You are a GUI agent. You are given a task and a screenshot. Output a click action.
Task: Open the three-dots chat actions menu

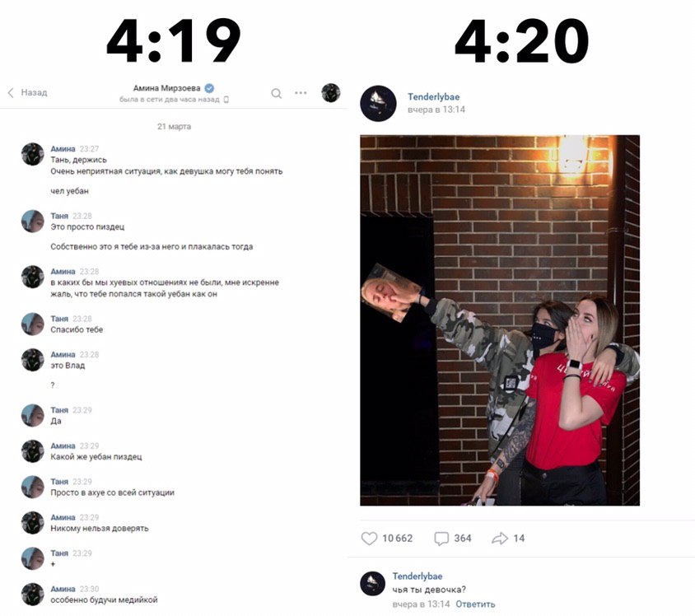(x=301, y=92)
